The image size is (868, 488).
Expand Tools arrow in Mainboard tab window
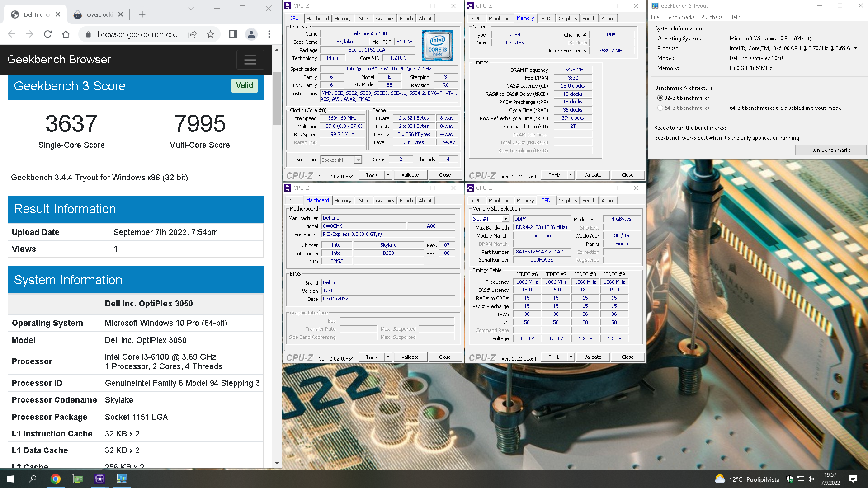[388, 357]
